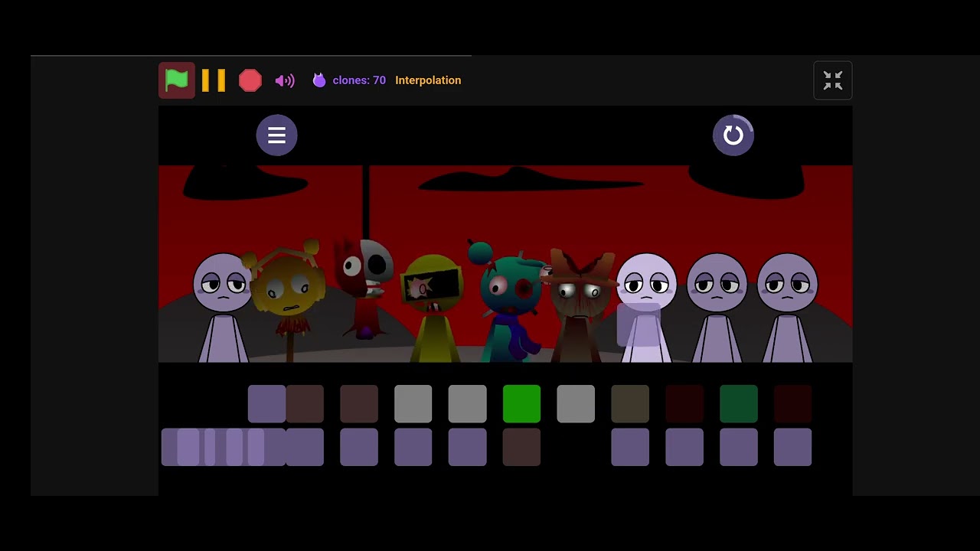Select the bottom-row purple tile at the far right

[792, 447]
